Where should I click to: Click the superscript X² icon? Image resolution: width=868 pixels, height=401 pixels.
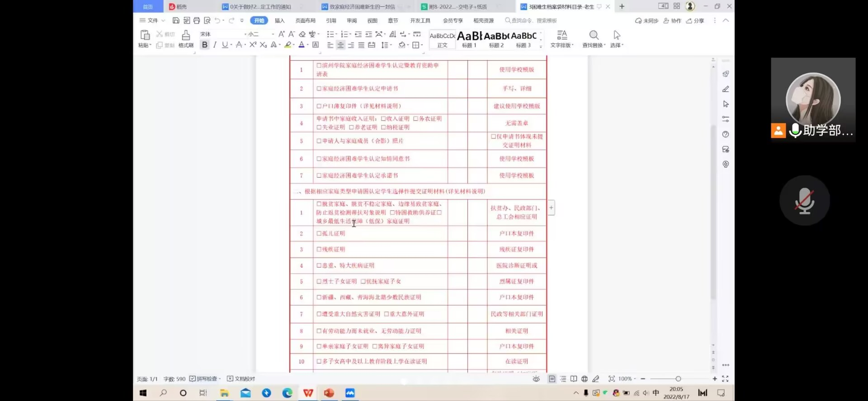tap(253, 45)
